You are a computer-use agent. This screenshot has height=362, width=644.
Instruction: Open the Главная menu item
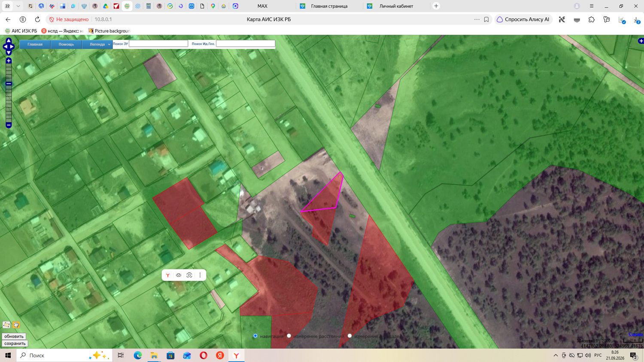[x=35, y=44]
